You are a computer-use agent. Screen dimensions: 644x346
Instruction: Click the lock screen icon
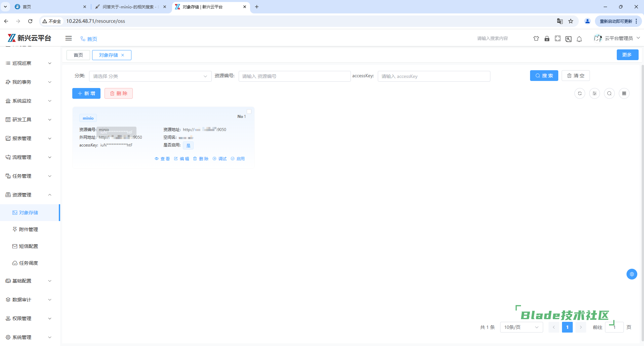click(x=547, y=39)
